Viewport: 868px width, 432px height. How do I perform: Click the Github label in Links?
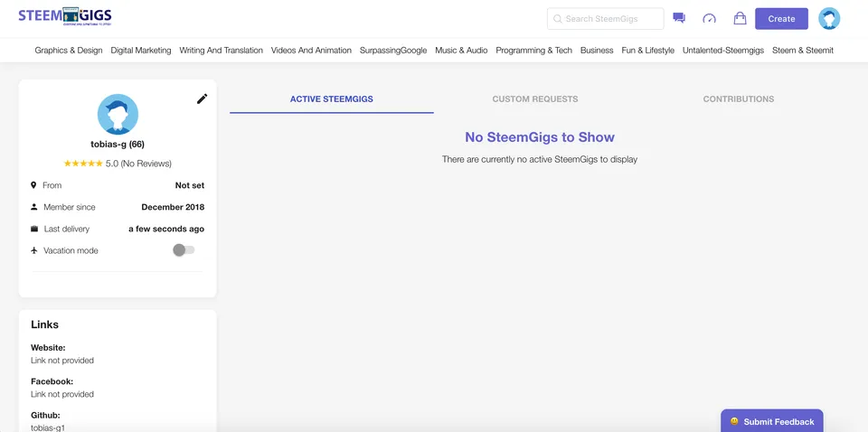tap(45, 416)
